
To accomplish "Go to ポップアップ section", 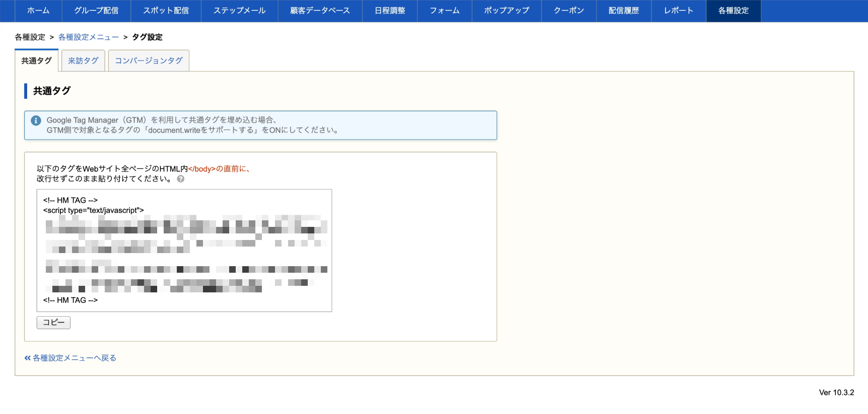I will point(506,11).
